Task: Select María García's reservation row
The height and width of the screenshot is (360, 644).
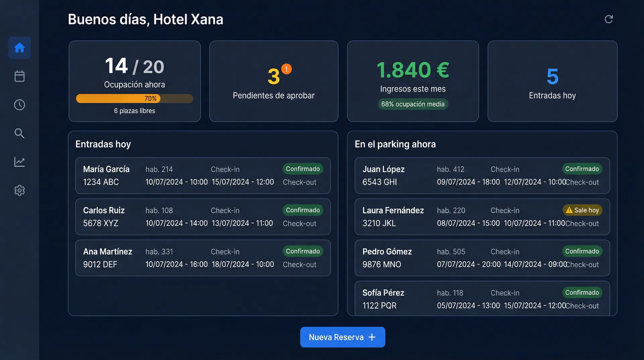Action: [203, 176]
